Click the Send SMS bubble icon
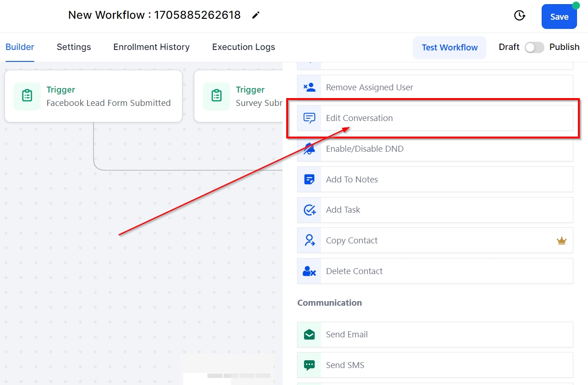 coord(310,365)
